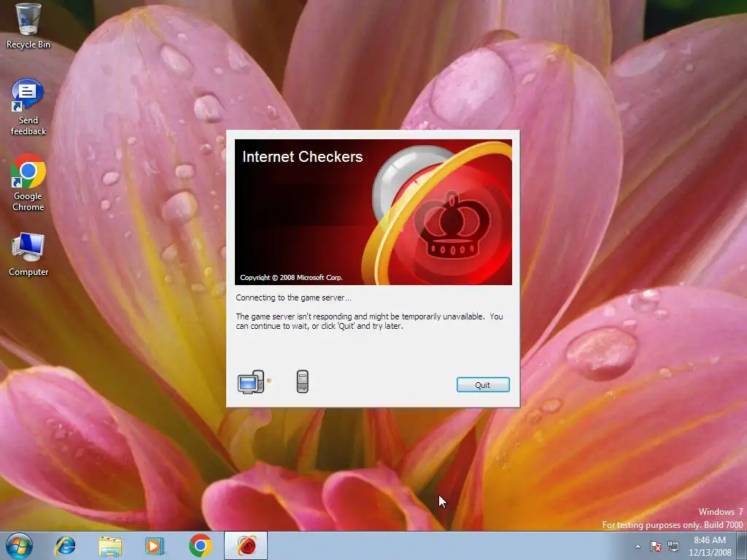
Task: Launch Internet Explorer from the taskbar
Action: pos(65,545)
